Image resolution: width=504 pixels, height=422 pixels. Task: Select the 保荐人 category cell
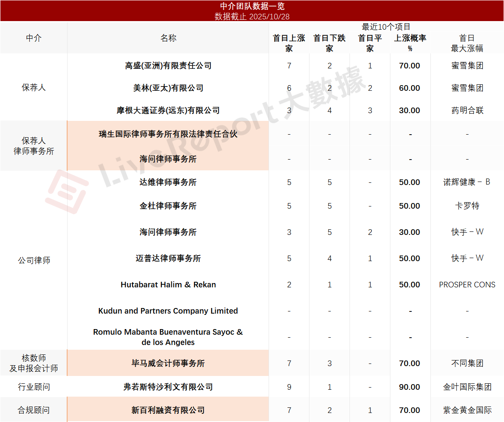[x=34, y=87]
